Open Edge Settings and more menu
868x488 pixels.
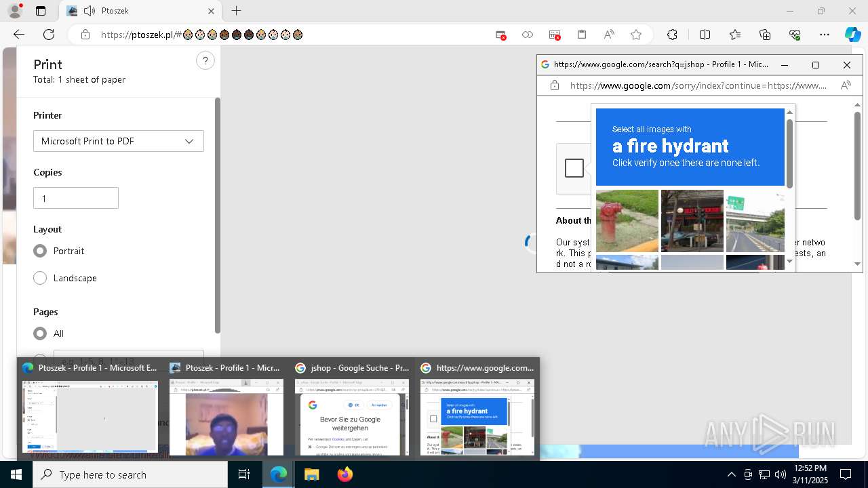click(825, 35)
